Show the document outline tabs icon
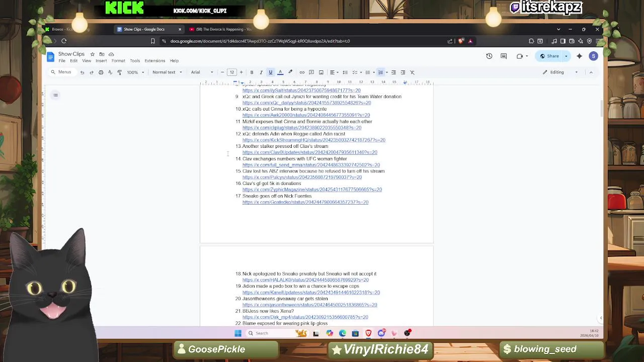The width and height of the screenshot is (644, 362). click(x=55, y=95)
